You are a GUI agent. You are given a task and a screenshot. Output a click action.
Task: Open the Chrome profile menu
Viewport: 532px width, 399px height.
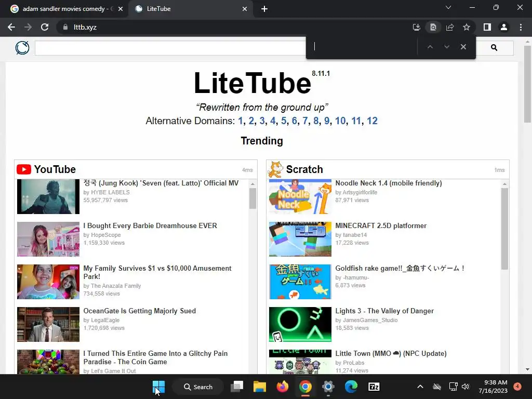[x=504, y=27]
